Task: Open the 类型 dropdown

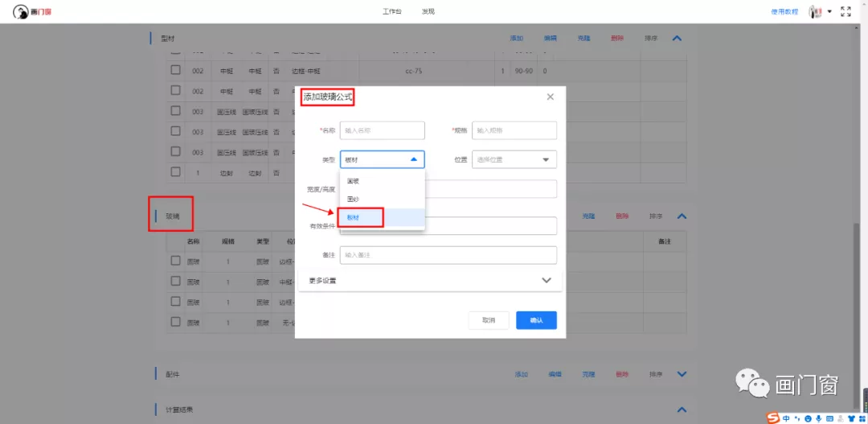Action: tap(382, 159)
